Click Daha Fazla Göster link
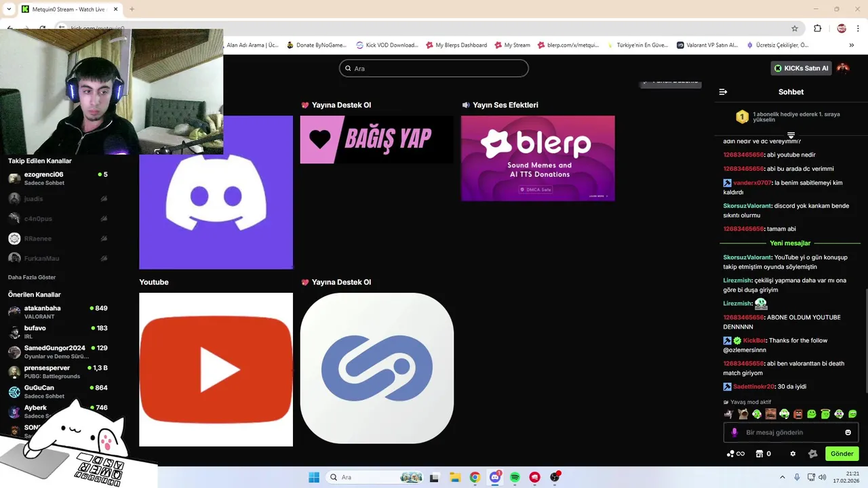Image resolution: width=868 pixels, height=488 pixels. [x=32, y=277]
